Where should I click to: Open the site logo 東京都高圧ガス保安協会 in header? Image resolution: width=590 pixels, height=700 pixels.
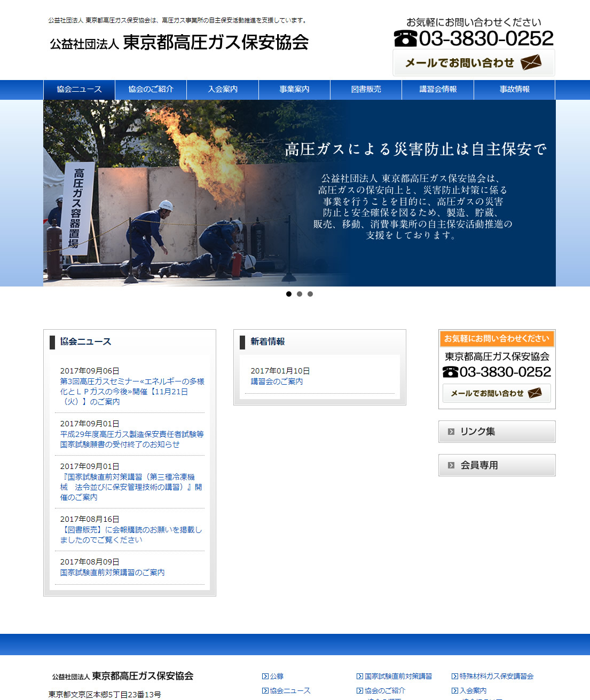(179, 43)
